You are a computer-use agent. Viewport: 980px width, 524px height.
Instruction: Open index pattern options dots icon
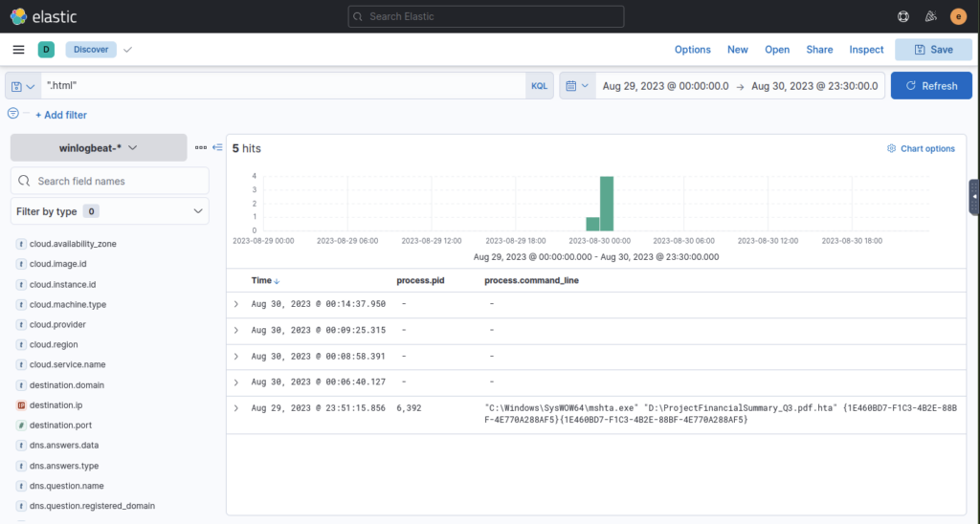(x=201, y=147)
